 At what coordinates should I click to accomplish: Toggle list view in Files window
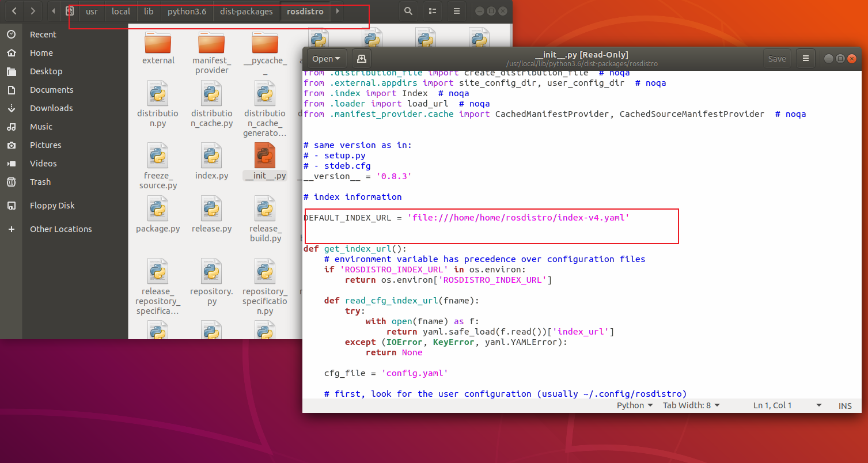pyautogui.click(x=432, y=11)
